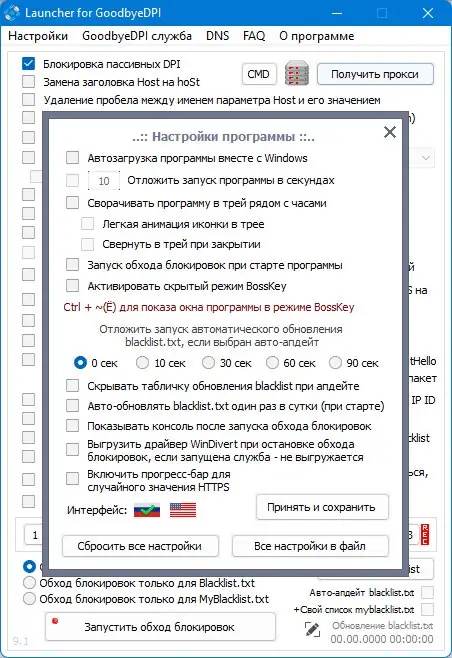Check Выгрузить драйвер WinDivert option

coord(72,450)
